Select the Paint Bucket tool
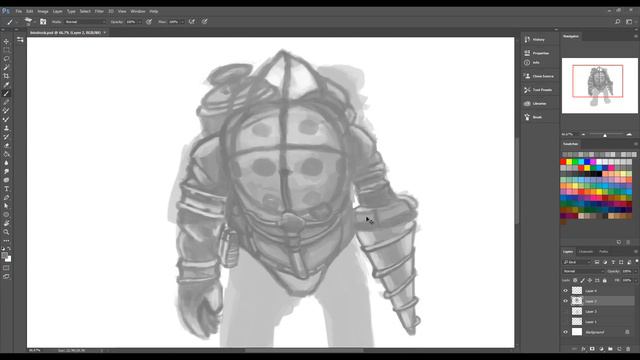This screenshot has height=360, width=640. pos(6,154)
